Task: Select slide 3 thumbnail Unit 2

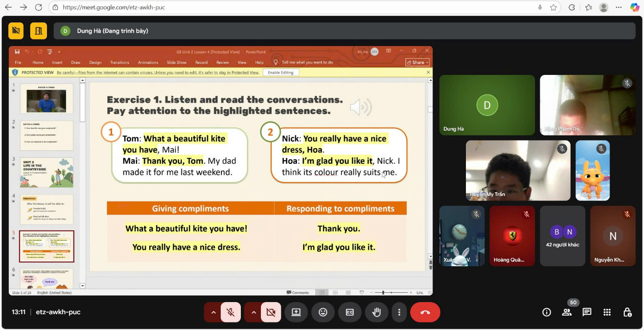Action: 46,172
